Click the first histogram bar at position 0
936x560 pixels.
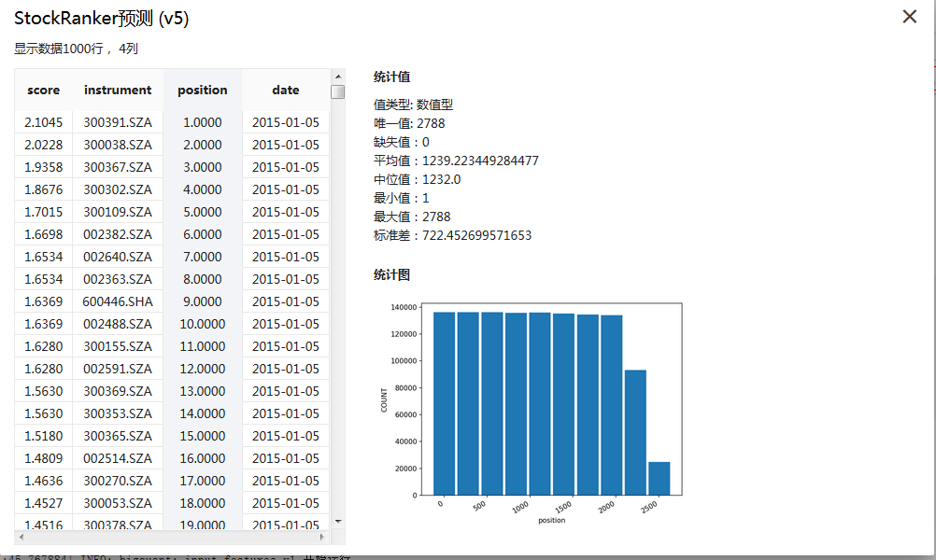(x=444, y=403)
